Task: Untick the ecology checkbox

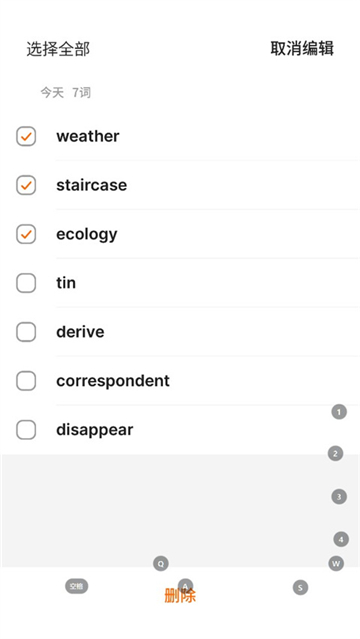Action: (26, 234)
